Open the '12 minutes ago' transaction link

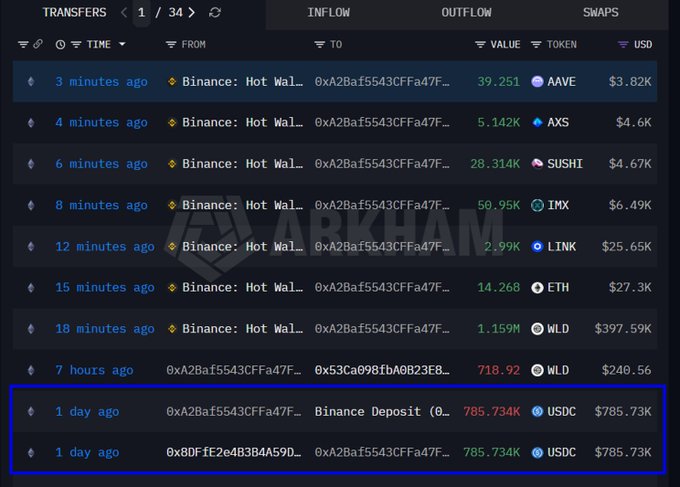(x=105, y=246)
